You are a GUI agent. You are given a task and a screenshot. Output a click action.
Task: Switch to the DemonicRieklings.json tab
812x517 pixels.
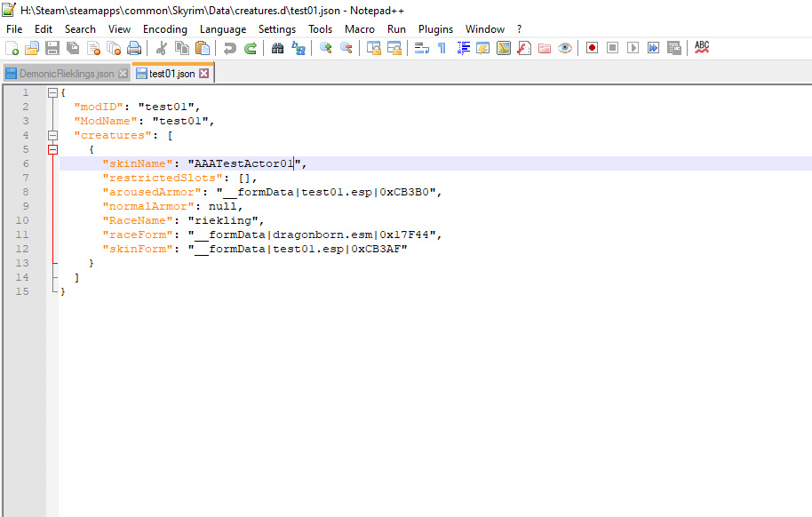(x=67, y=74)
